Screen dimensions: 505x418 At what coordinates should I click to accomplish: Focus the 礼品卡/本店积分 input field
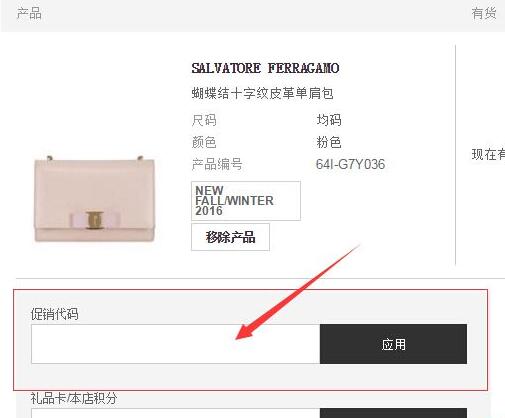click(176, 413)
